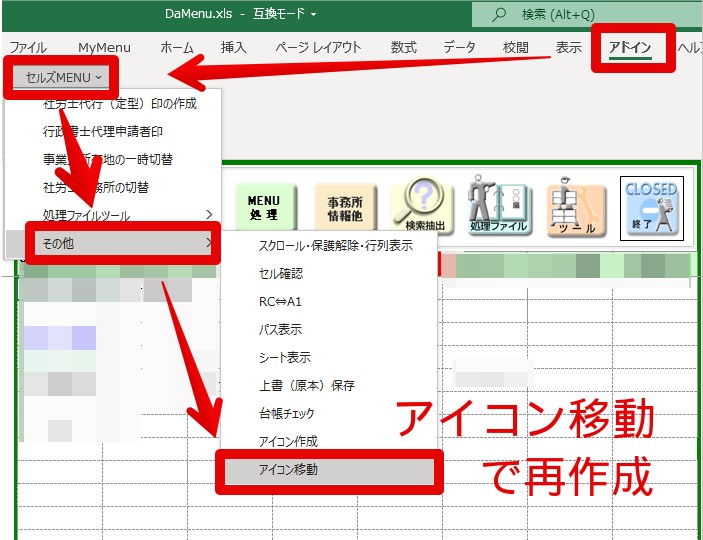Open the 事務所情報他 icon

345,208
